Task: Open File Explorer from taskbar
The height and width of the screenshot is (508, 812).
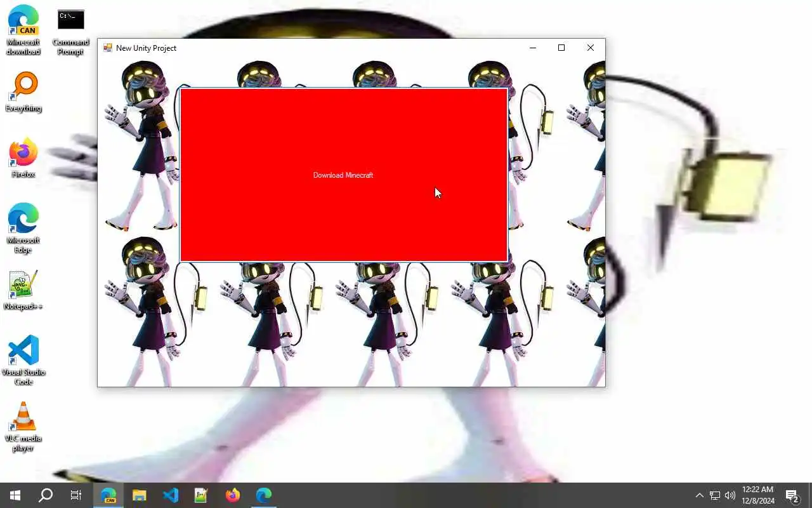Action: (x=140, y=495)
